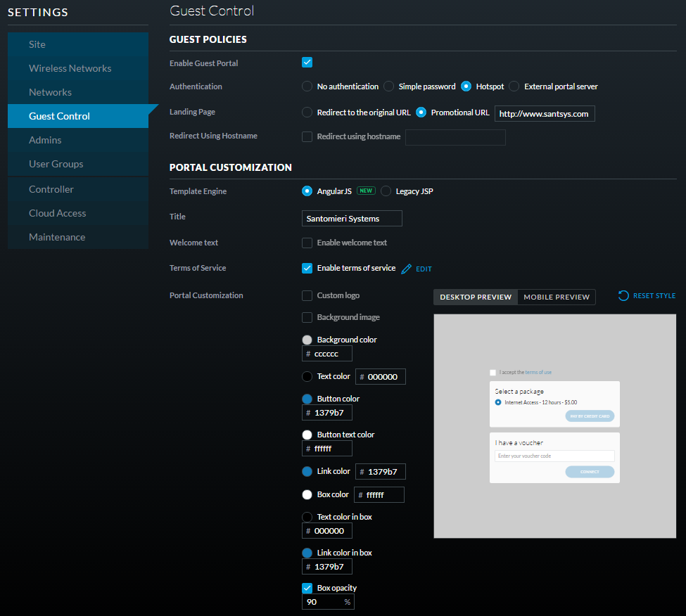Select Simple password authentication
The height and width of the screenshot is (616, 686).
tap(388, 86)
